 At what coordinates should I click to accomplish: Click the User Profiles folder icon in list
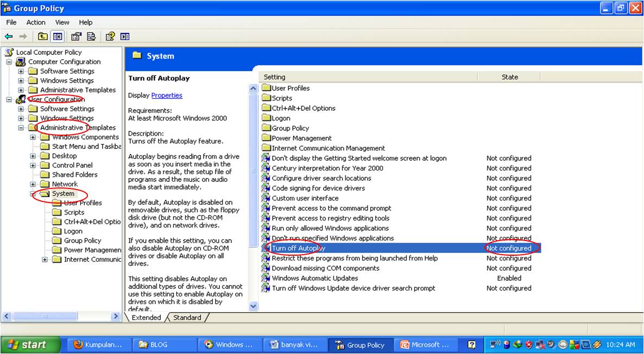[266, 88]
